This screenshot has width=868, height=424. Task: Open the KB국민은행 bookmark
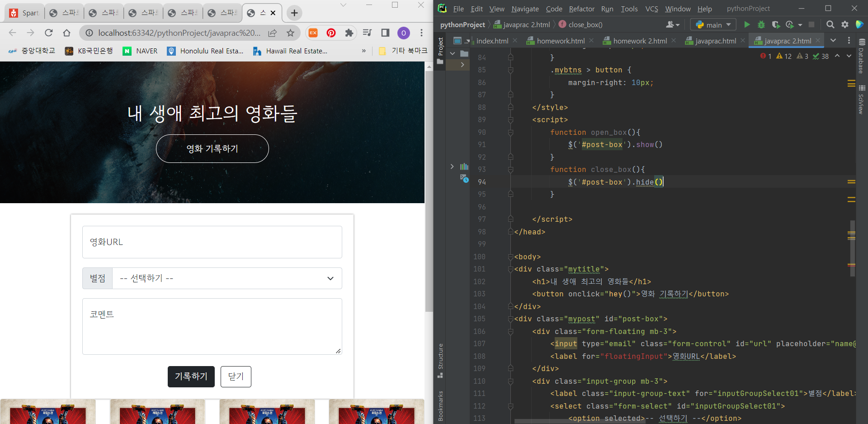89,51
